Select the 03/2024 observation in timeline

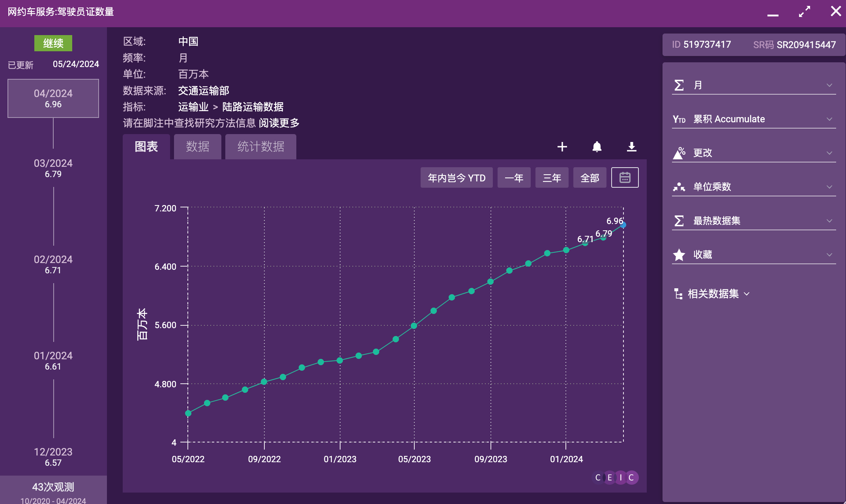(53, 168)
